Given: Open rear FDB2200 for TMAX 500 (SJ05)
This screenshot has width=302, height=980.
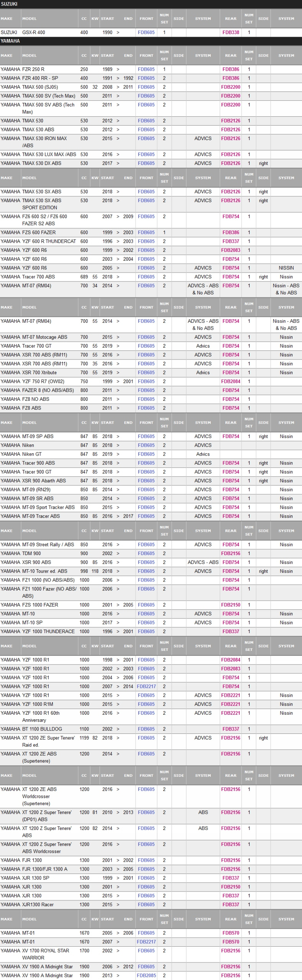Looking at the screenshot, I should tap(231, 87).
